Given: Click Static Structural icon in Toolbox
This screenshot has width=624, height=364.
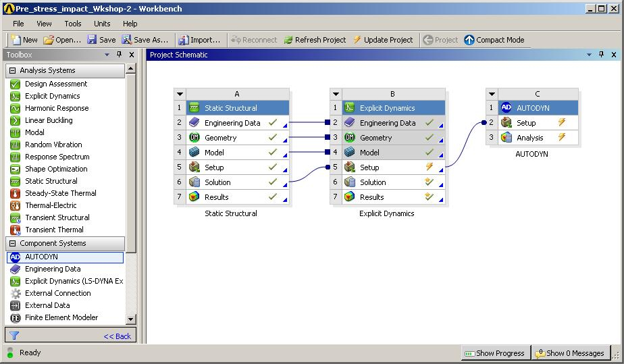Looking at the screenshot, I should [x=15, y=182].
